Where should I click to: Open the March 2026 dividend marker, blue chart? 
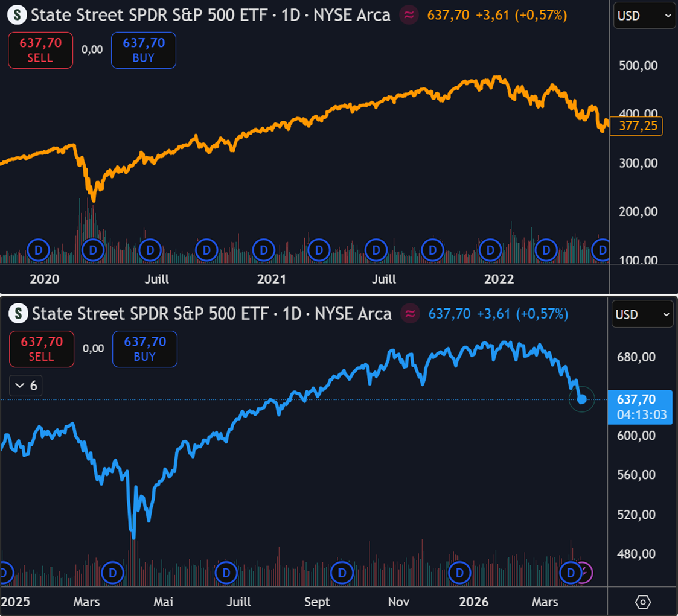571,573
